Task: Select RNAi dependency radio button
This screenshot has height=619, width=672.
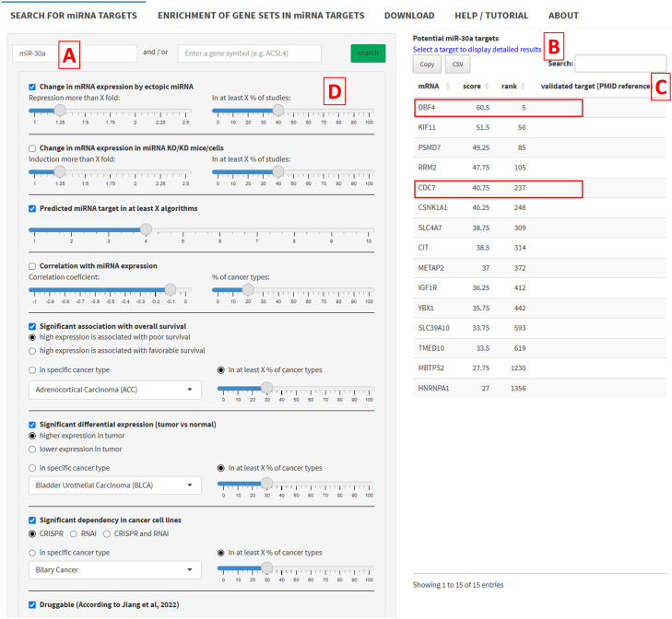Action: tap(74, 533)
